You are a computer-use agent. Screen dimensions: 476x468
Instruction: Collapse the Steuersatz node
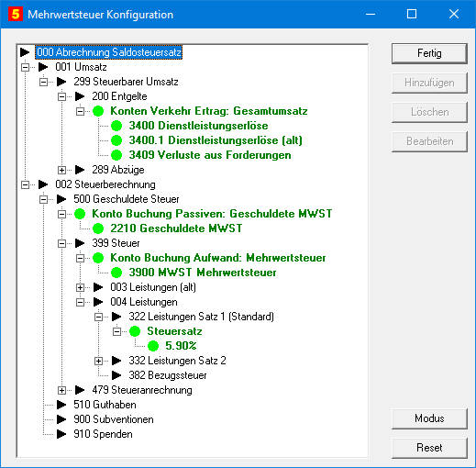[116, 331]
